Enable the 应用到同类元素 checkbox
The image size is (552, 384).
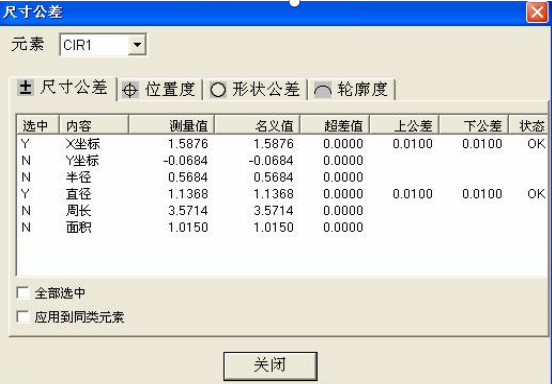coord(23,317)
